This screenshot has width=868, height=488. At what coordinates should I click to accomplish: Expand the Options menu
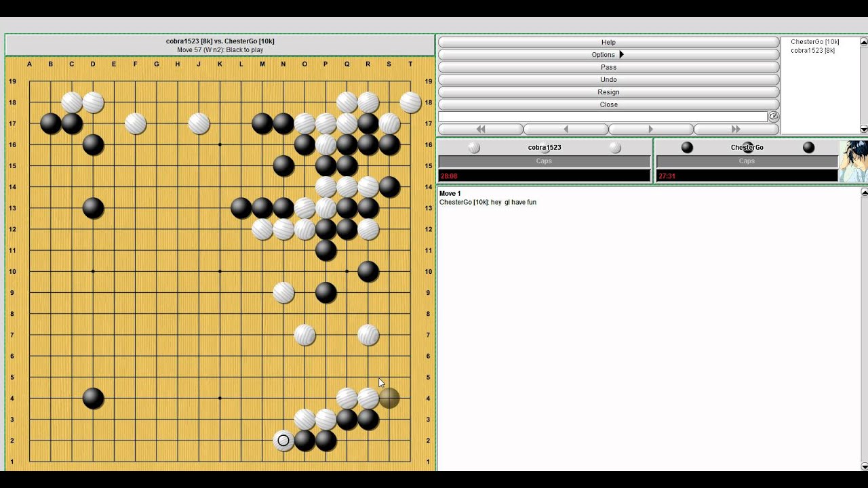pos(608,54)
